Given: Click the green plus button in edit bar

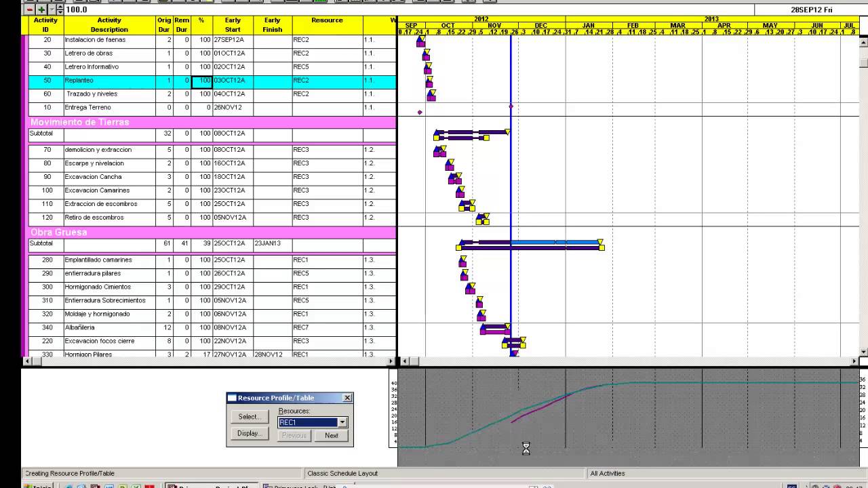Looking at the screenshot, I should [41, 9].
